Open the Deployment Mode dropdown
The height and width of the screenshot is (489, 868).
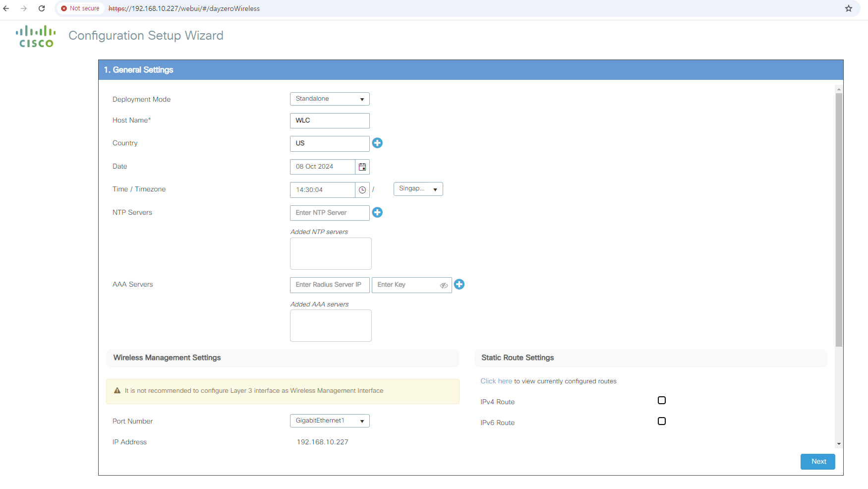[330, 99]
